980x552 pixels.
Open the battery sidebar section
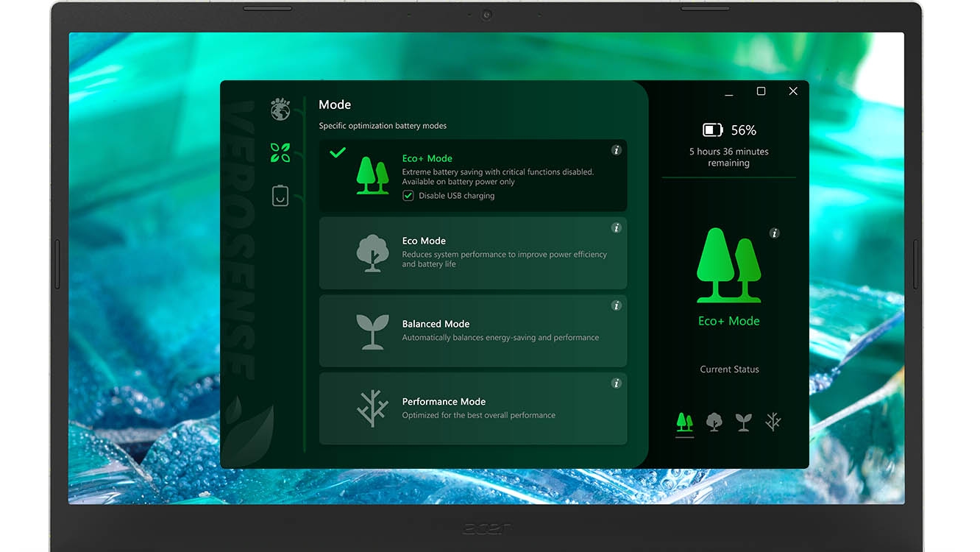click(x=280, y=196)
